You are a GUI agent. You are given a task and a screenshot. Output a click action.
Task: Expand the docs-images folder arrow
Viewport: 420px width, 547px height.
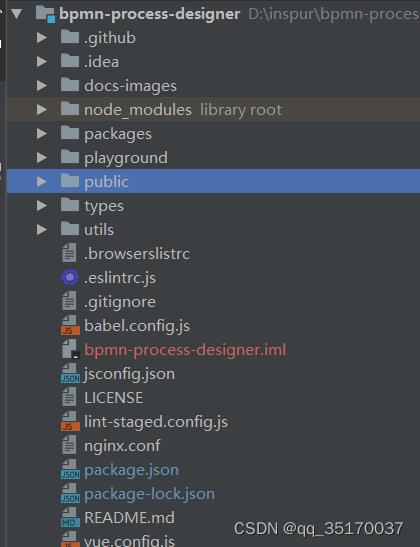(42, 85)
